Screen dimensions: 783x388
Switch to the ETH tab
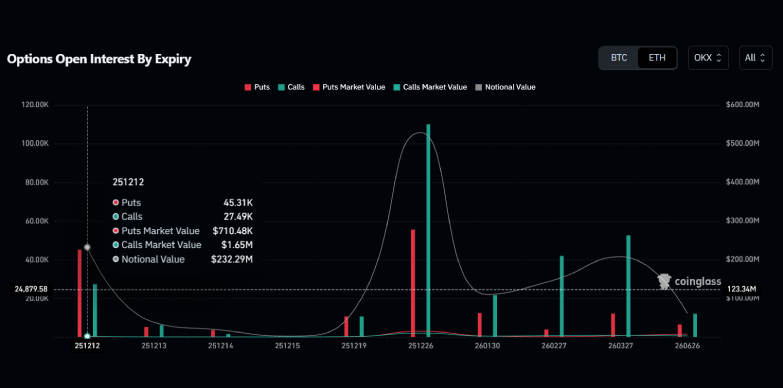click(657, 58)
